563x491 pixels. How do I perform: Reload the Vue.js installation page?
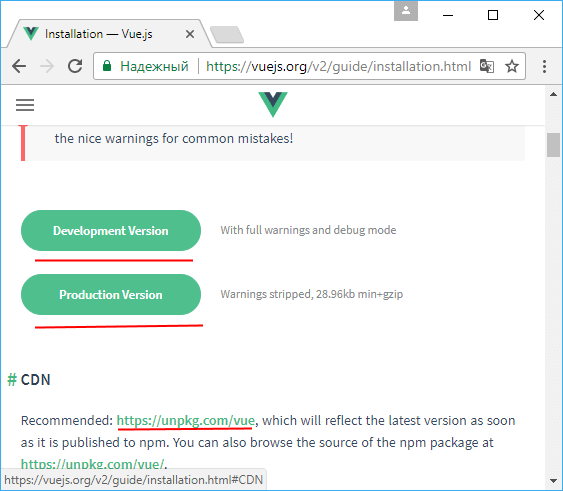75,66
